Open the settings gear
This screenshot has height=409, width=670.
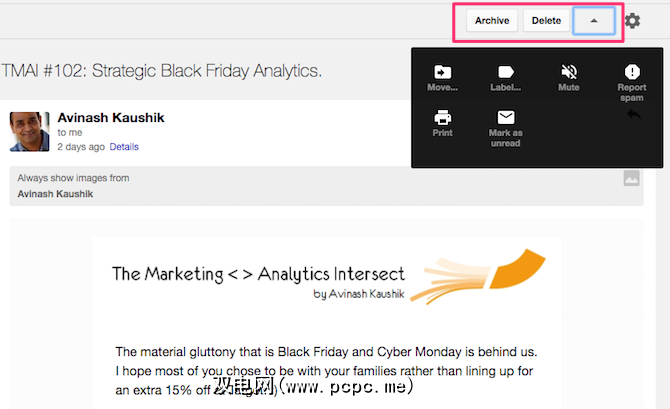(x=632, y=20)
